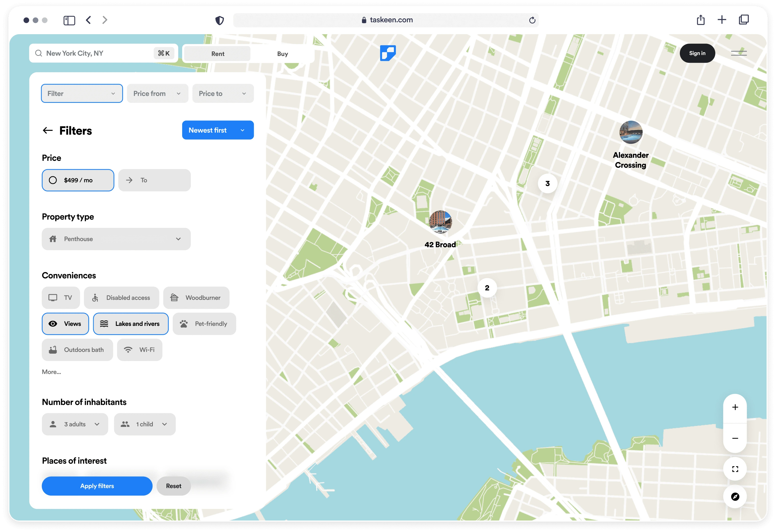Click the Apply filters button
Image resolution: width=776 pixels, height=532 pixels.
[x=97, y=486]
